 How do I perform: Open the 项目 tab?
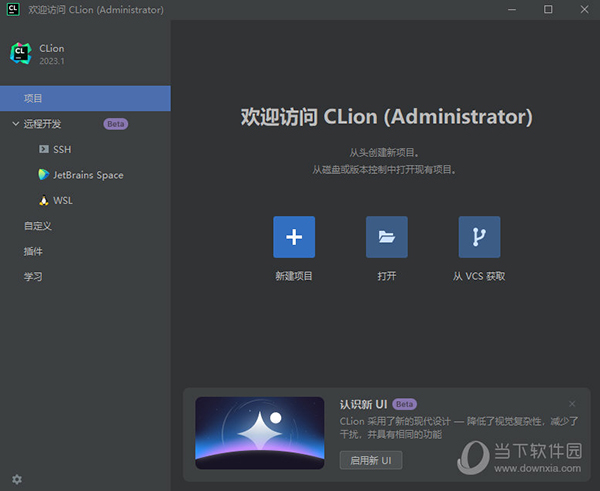point(85,98)
